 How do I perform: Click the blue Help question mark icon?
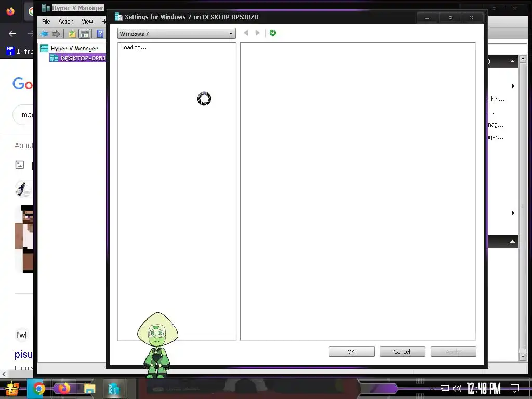[100, 34]
